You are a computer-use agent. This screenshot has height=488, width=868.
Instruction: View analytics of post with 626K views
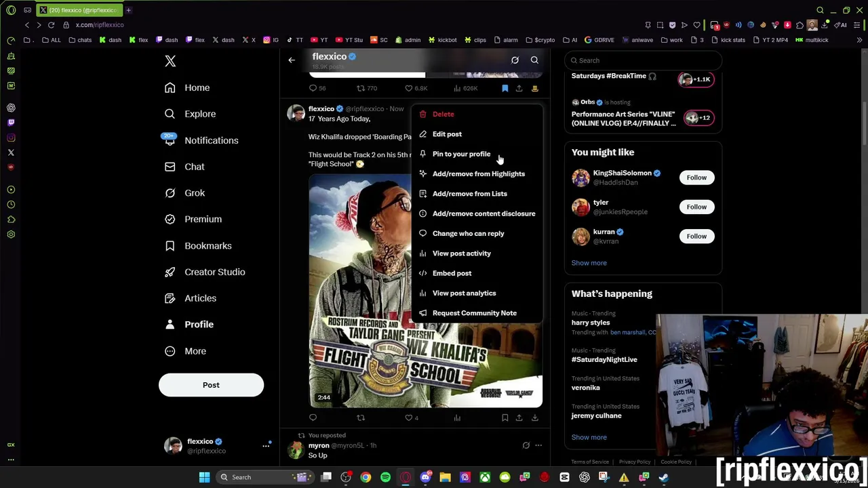pos(465,88)
